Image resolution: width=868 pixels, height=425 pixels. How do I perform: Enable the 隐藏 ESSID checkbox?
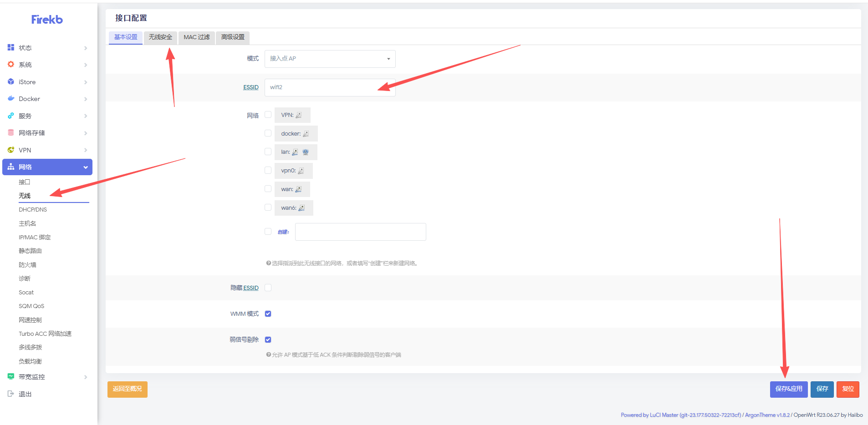pos(268,288)
